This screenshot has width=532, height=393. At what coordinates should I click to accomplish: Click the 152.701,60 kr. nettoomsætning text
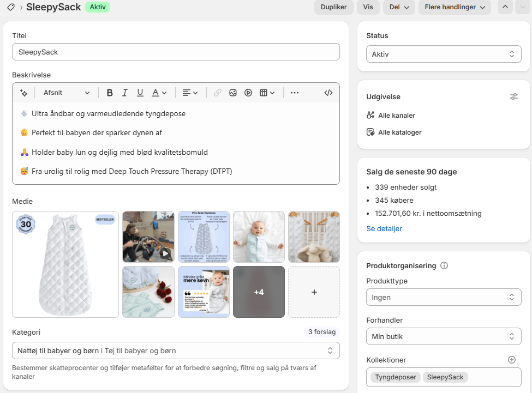[x=428, y=214]
